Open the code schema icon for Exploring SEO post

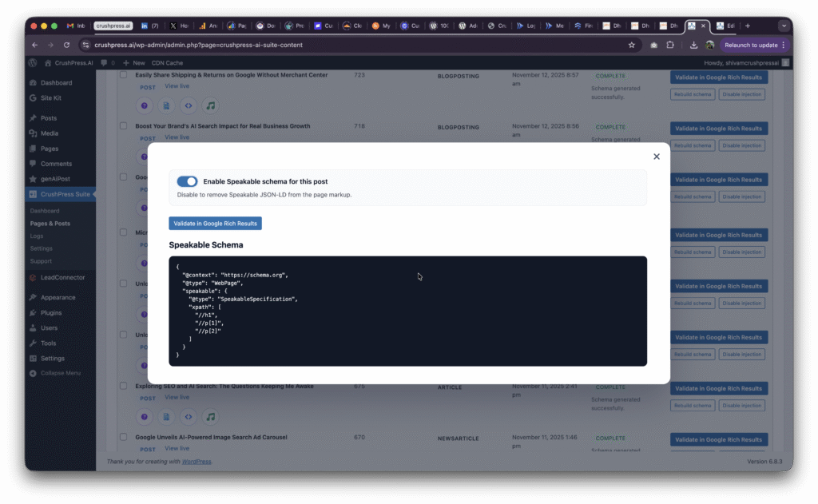point(189,417)
